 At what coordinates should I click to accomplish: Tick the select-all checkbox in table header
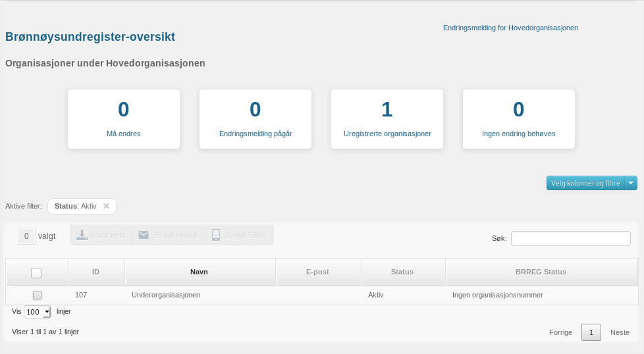[36, 273]
